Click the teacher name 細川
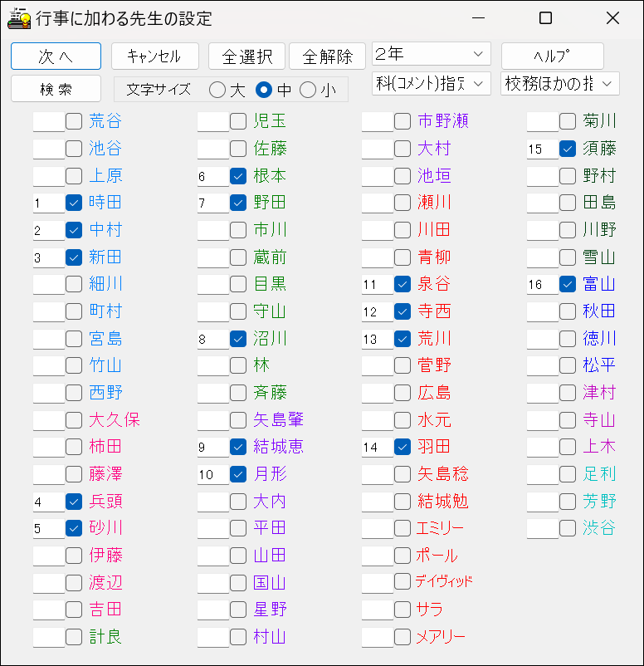The width and height of the screenshot is (644, 666). coord(105,284)
